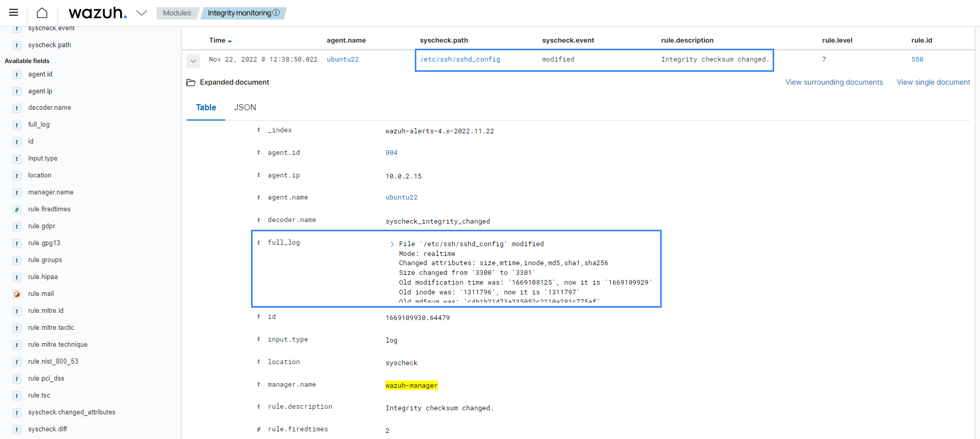Select the syscheck.changed_attributes sidebar field
This screenshot has height=439, width=980.
pos(72,412)
